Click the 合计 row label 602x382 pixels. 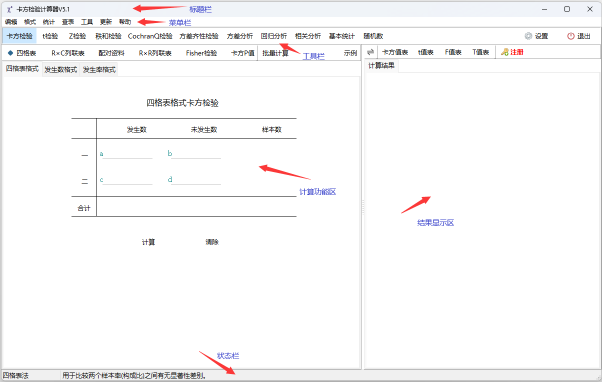click(x=84, y=208)
